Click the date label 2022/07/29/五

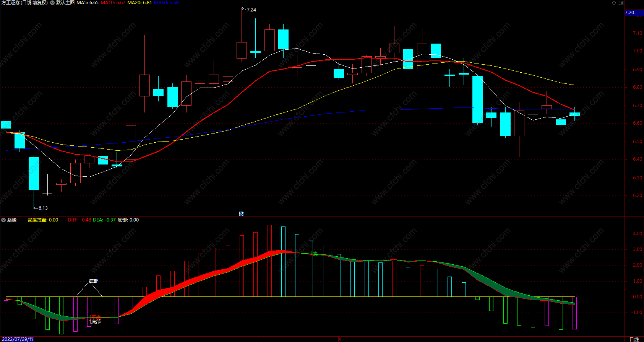[18, 339]
